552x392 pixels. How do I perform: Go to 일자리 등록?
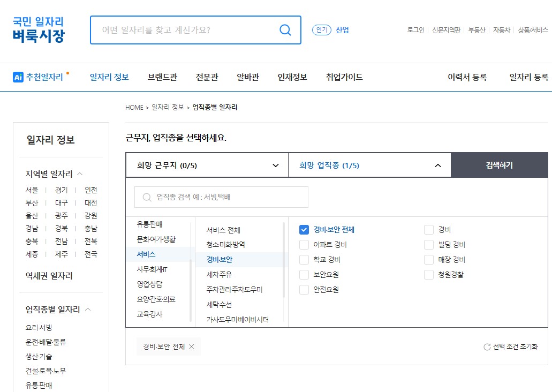tap(529, 77)
